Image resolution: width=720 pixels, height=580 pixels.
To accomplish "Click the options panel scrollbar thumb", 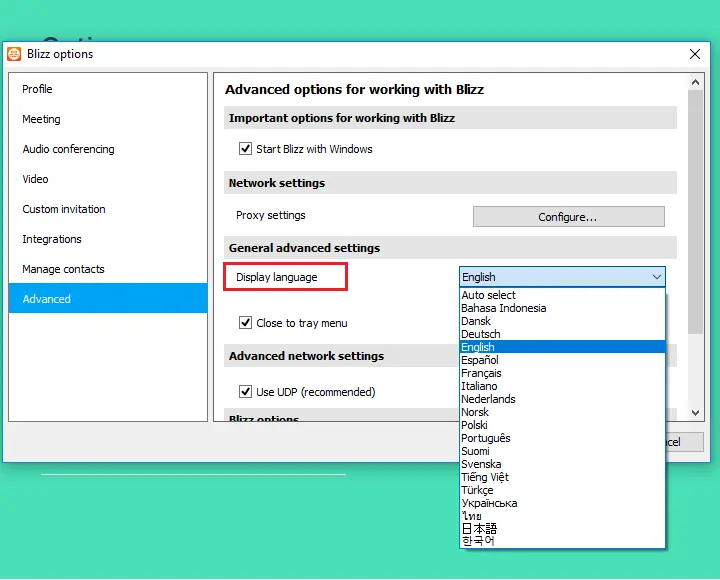I will (x=695, y=212).
